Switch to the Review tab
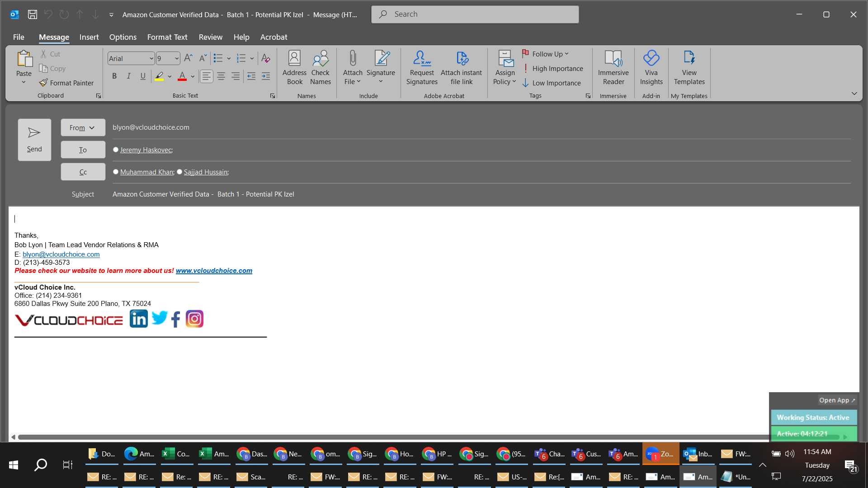Image resolution: width=868 pixels, height=488 pixels. pos(211,37)
